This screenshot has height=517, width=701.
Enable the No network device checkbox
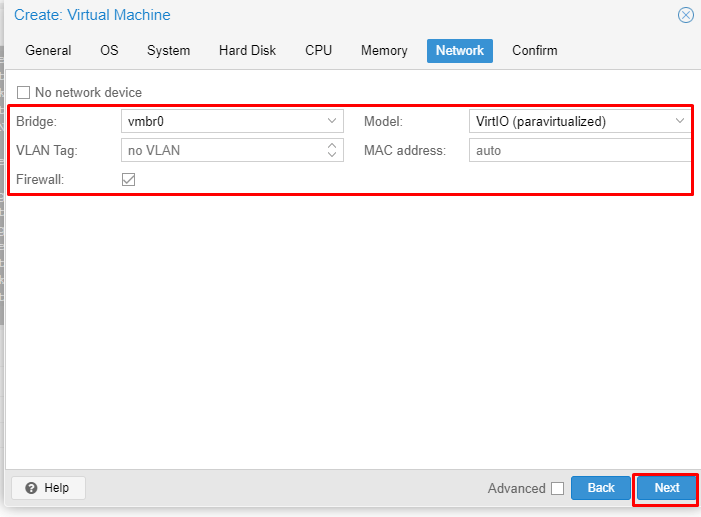pyautogui.click(x=24, y=93)
